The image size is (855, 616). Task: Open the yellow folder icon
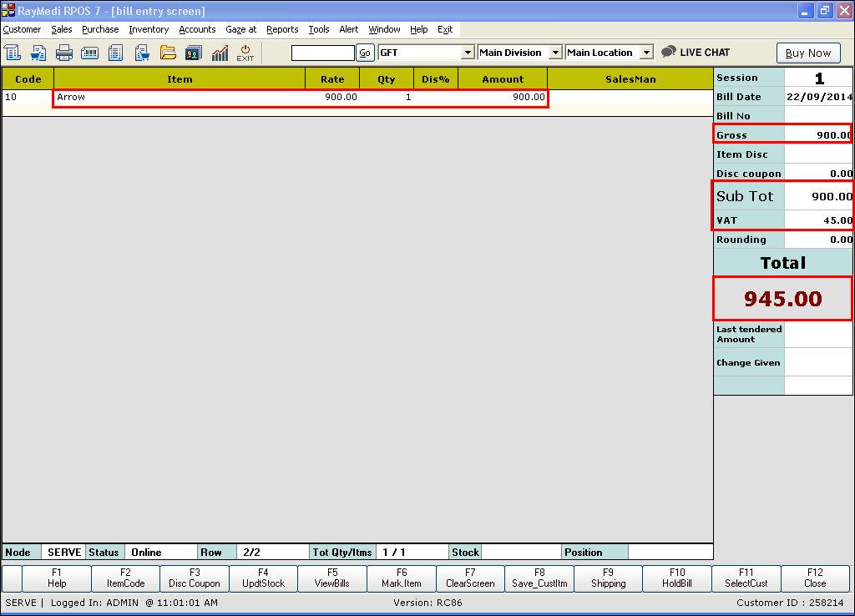pos(168,53)
